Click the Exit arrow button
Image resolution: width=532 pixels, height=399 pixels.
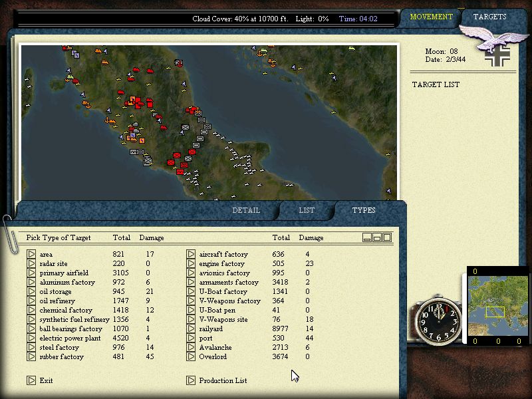[x=31, y=380]
